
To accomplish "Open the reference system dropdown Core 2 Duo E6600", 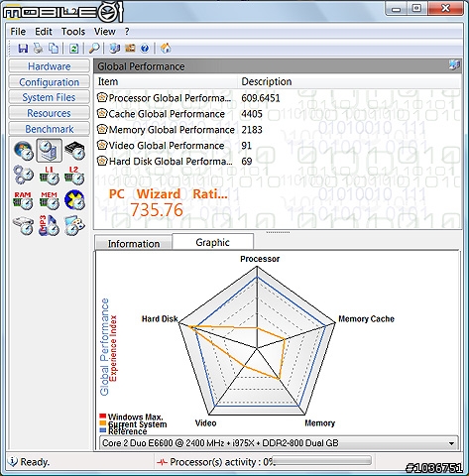I will (x=279, y=443).
